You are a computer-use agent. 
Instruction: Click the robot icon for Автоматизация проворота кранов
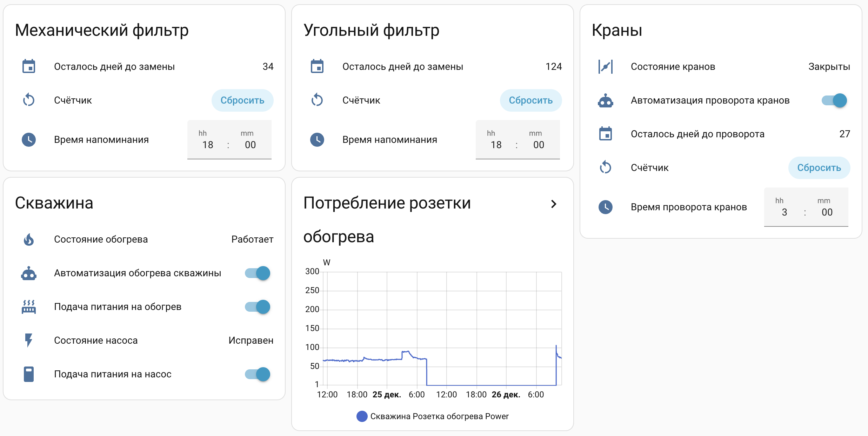(x=605, y=100)
